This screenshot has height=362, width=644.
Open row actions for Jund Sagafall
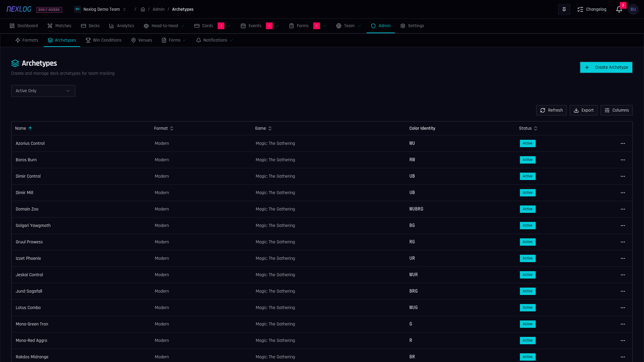[x=623, y=291]
